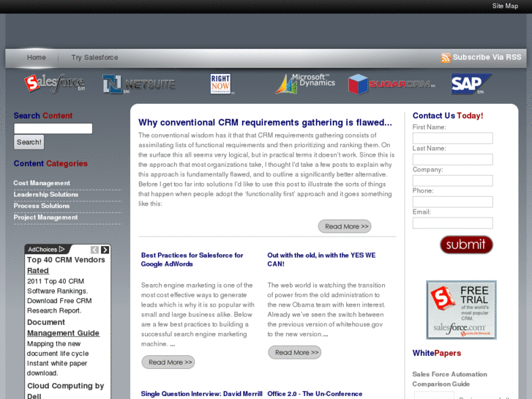Open the Process Solutions category

coord(42,206)
